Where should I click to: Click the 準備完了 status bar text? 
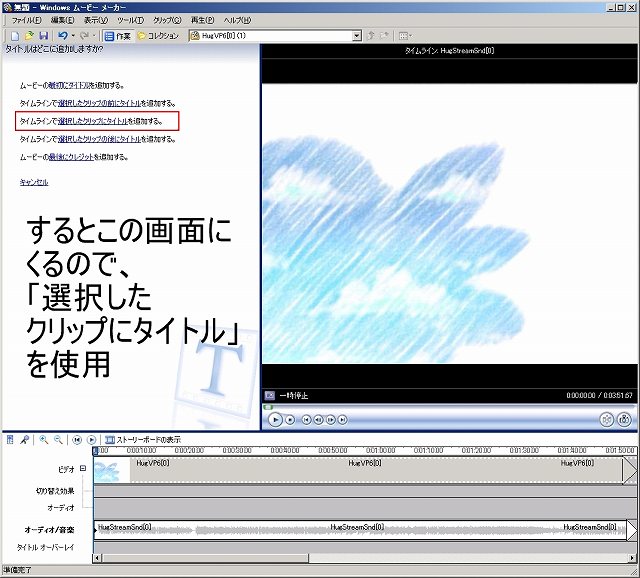17,570
